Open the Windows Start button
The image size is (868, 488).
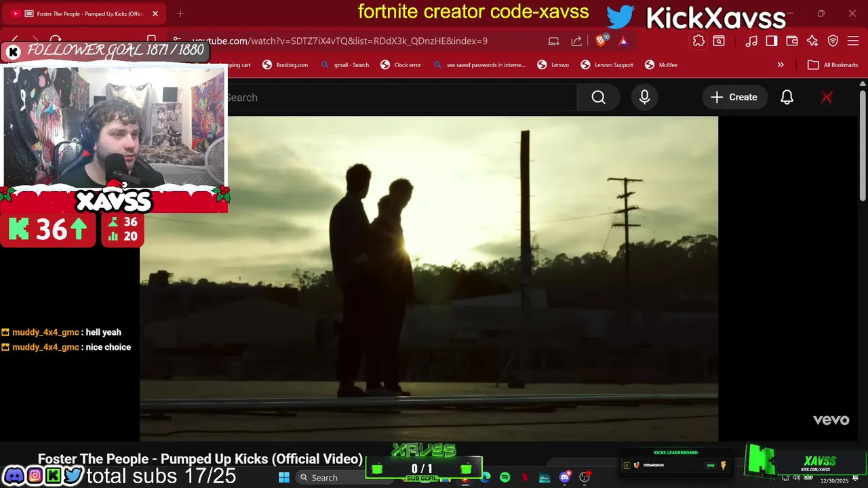tap(284, 478)
